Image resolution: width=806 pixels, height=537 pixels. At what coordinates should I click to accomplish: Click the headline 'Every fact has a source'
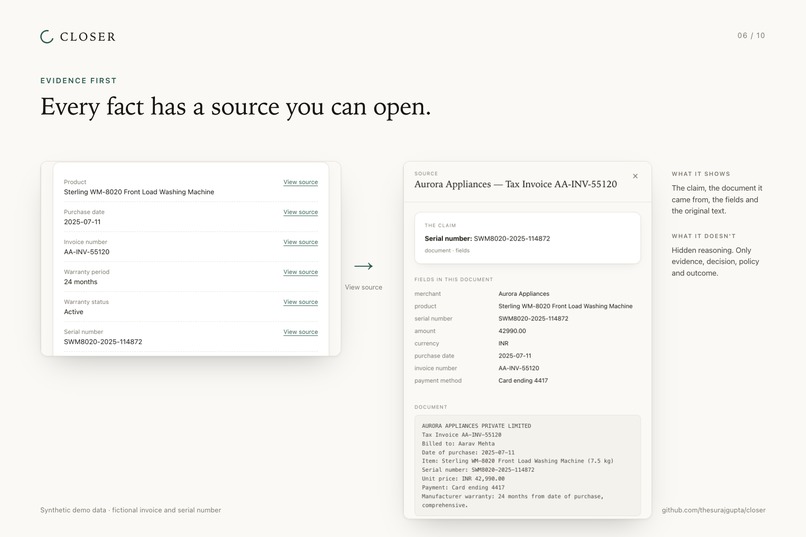[235, 107]
